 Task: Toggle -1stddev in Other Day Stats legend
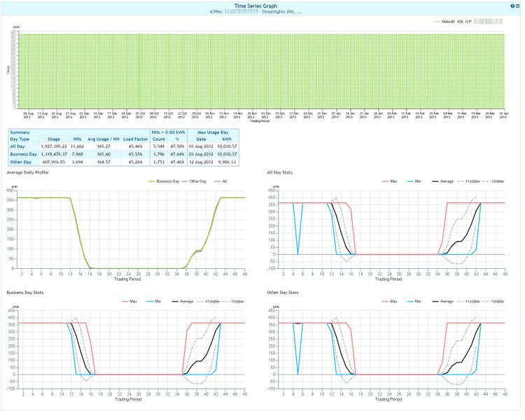point(493,302)
